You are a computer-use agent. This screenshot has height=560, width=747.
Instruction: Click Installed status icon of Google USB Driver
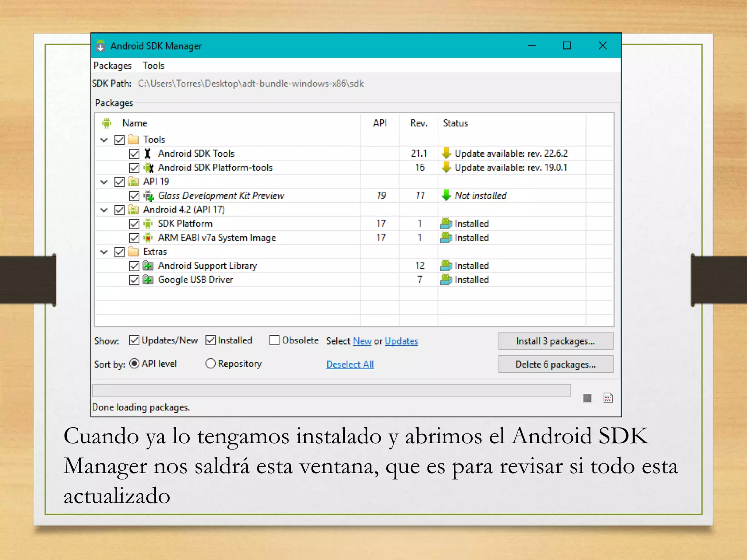tap(446, 279)
